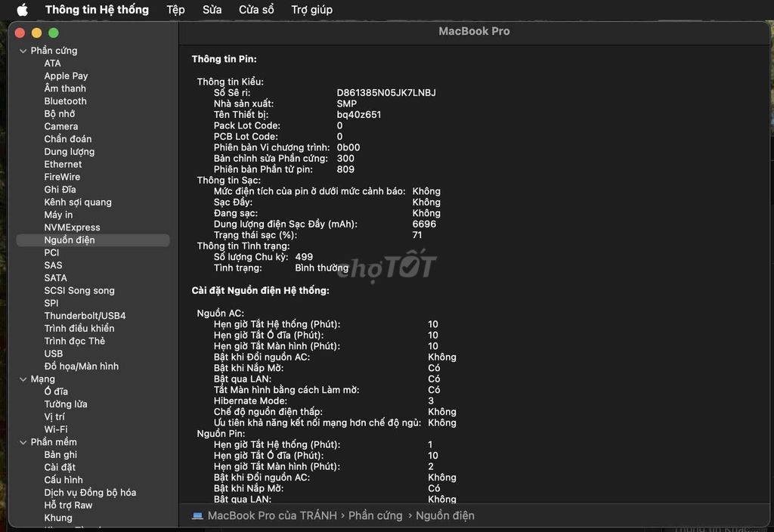Image resolution: width=774 pixels, height=532 pixels.
Task: Select Cài đặt in the sidebar
Action: 59,467
